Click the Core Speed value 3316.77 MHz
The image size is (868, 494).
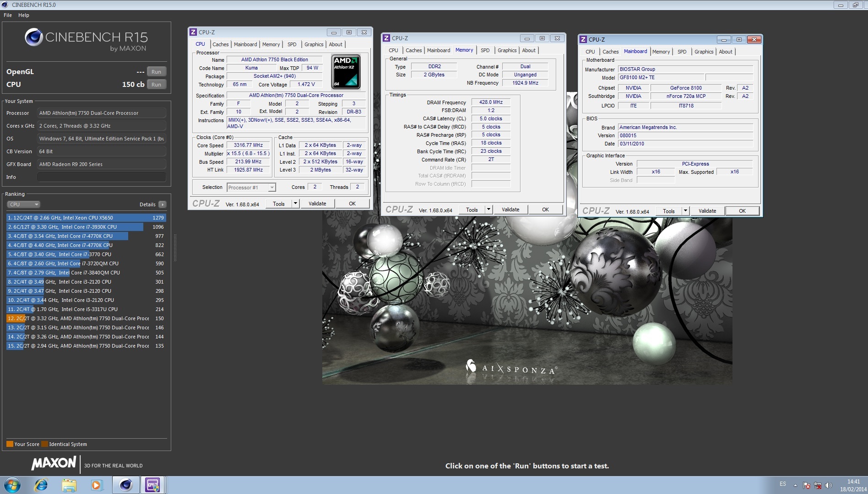pyautogui.click(x=249, y=145)
